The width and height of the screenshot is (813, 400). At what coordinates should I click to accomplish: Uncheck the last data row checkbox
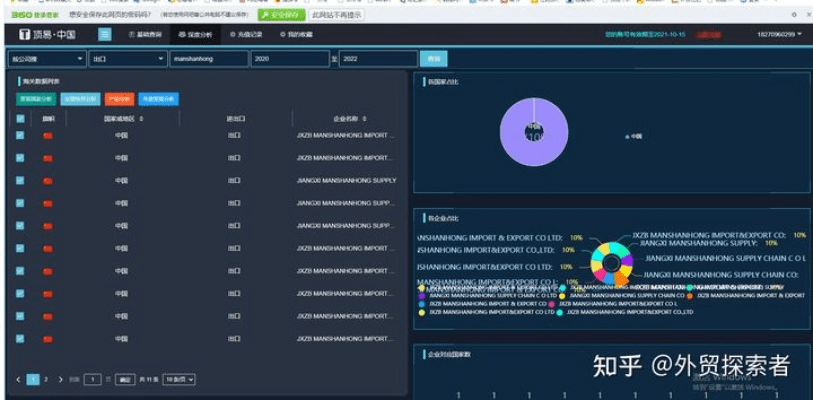[x=20, y=338]
